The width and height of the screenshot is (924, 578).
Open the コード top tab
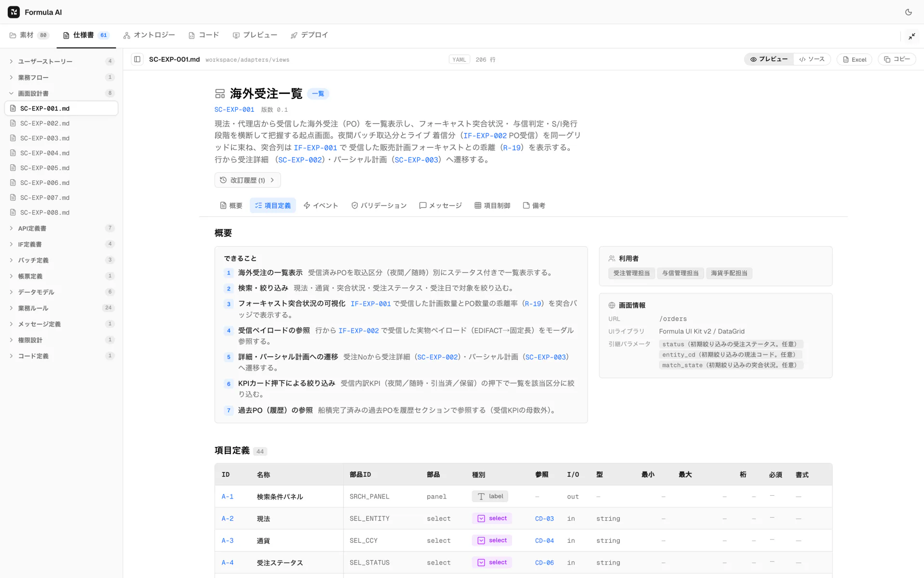[204, 35]
